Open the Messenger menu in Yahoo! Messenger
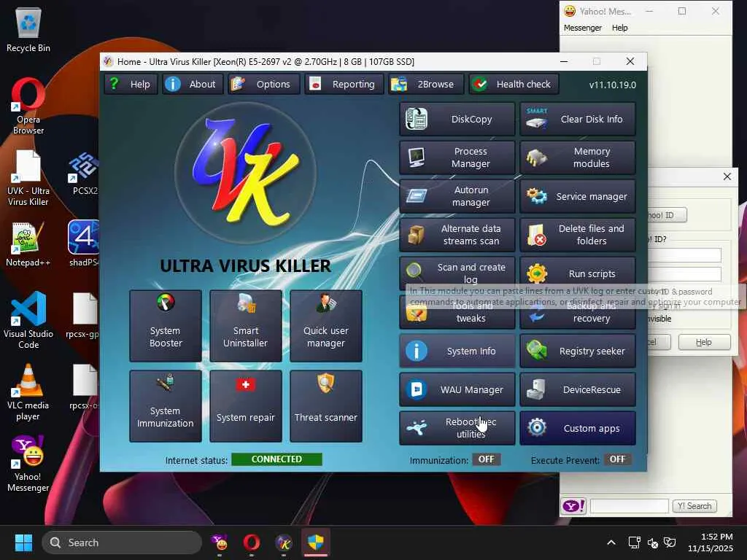The height and width of the screenshot is (560, 747). [582, 28]
